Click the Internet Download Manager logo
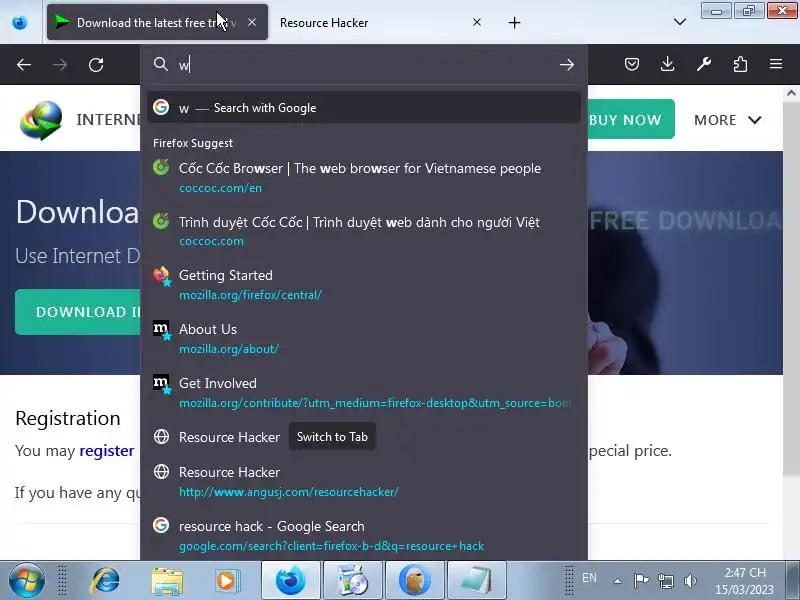 41,120
